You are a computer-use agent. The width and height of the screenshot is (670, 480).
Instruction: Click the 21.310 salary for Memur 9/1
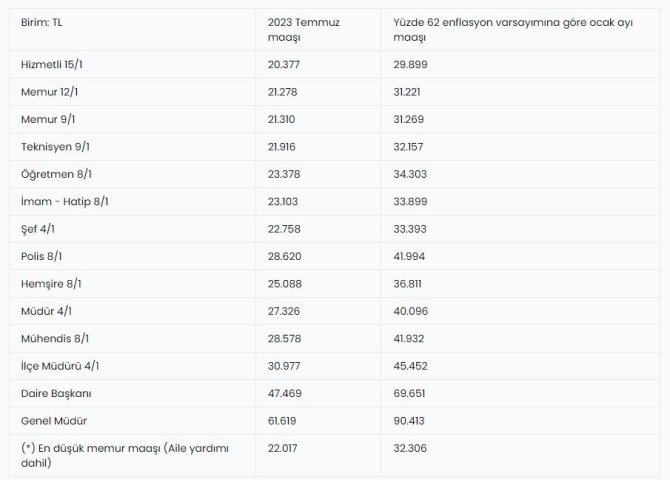(x=286, y=119)
